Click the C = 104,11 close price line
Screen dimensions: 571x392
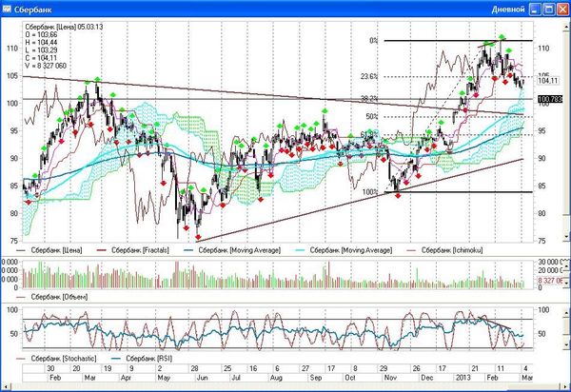click(x=41, y=58)
